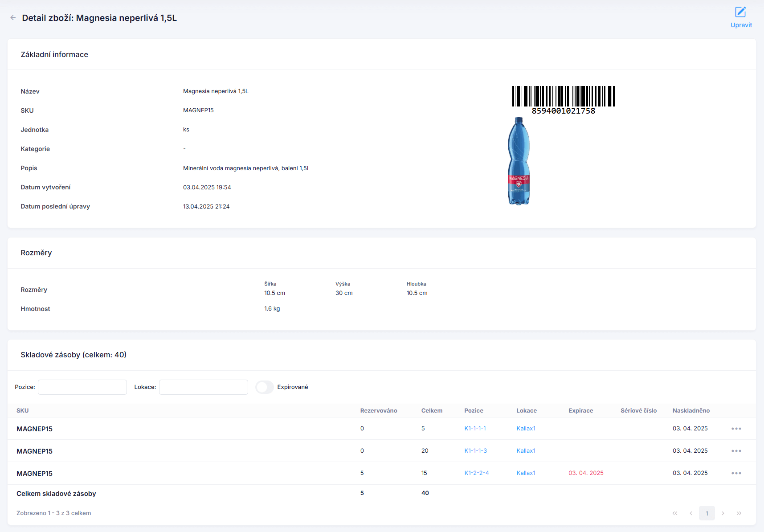Sort by Naskladněno column header
The width and height of the screenshot is (764, 532).
point(691,411)
